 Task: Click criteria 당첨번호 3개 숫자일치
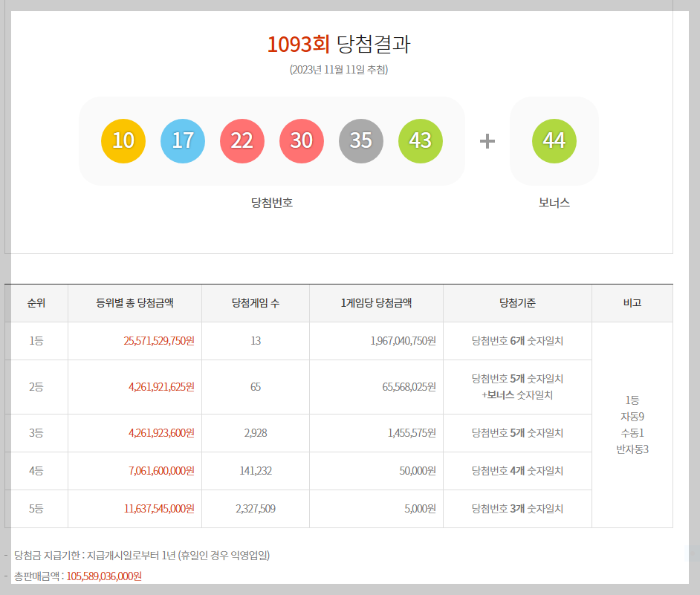(517, 509)
